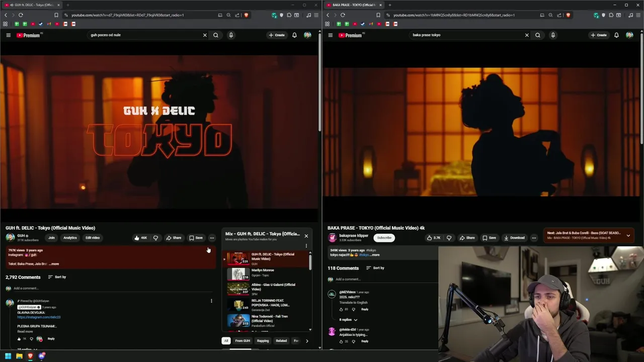Select the 'Rapping' filter chip
The height and width of the screenshot is (362, 644).
(263, 341)
